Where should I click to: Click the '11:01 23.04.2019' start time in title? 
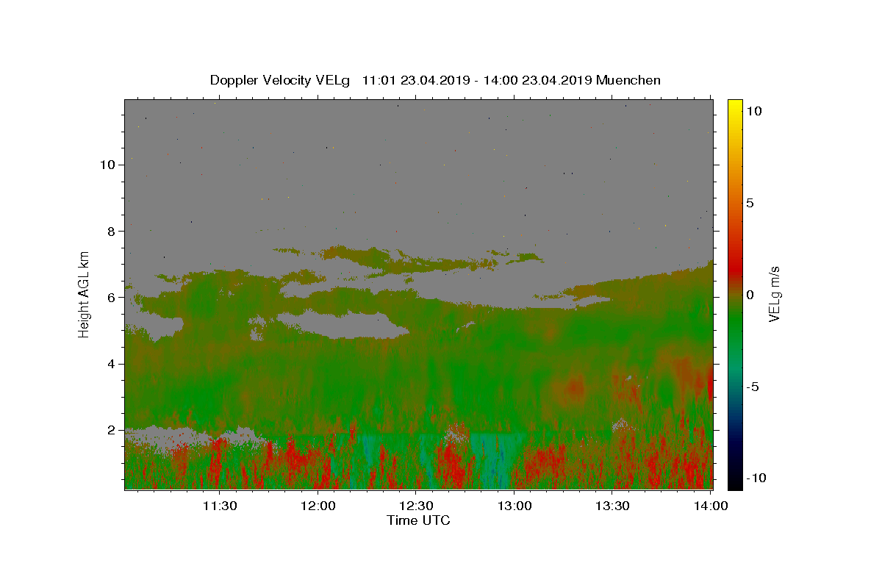tap(417, 80)
